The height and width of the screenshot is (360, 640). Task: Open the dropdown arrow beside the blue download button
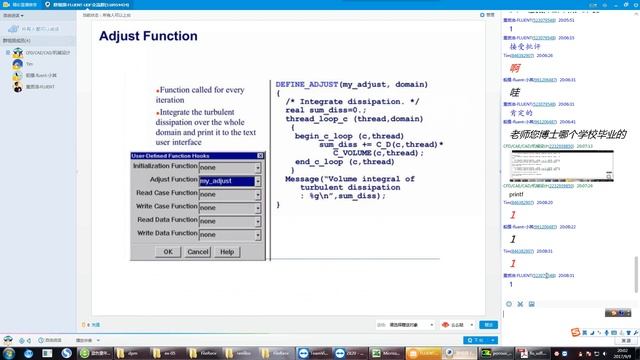(x=493, y=340)
